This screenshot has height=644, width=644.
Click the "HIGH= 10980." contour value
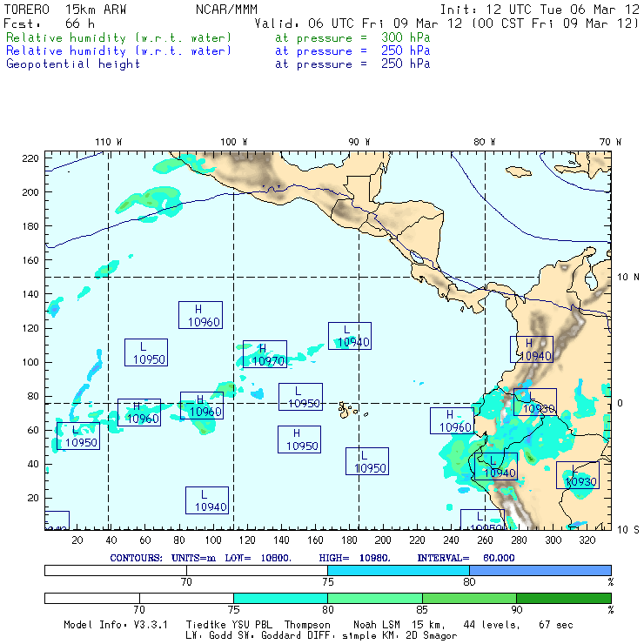pos(354,558)
